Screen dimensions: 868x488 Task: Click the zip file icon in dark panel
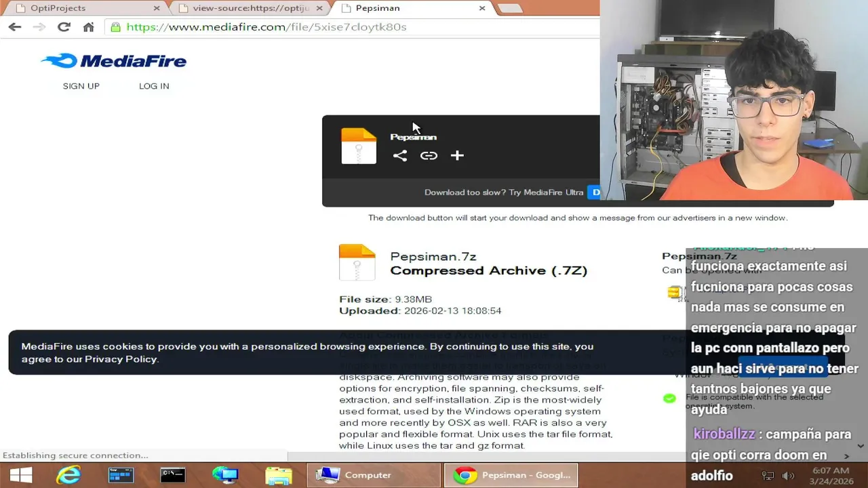(359, 146)
